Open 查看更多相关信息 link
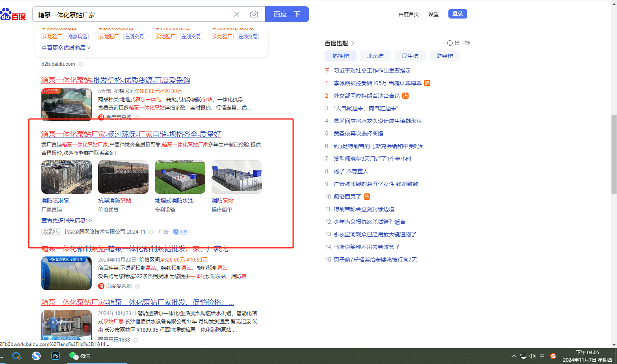 coord(67,220)
